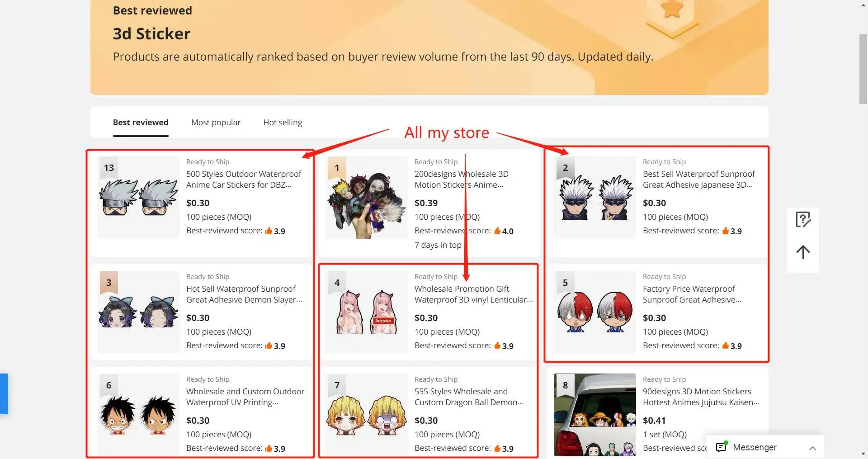Click the car stickers thumbnail ranked 8
868x459 pixels.
594,415
